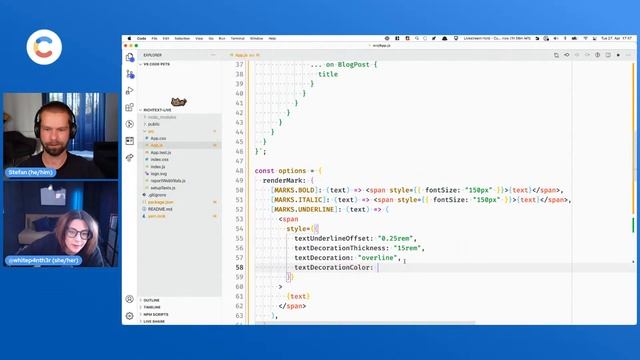
Task: Open the Code application menu
Action: [142, 38]
